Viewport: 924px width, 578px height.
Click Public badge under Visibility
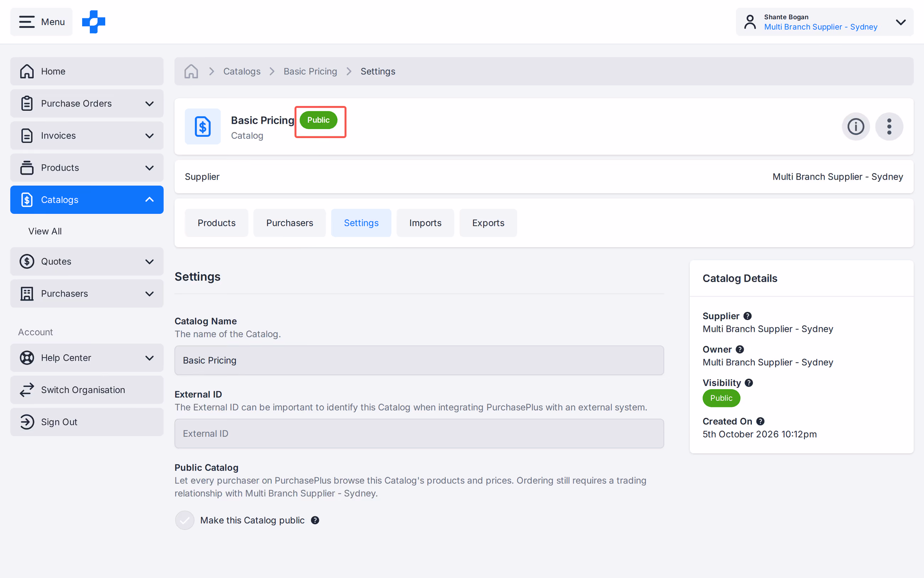point(721,398)
